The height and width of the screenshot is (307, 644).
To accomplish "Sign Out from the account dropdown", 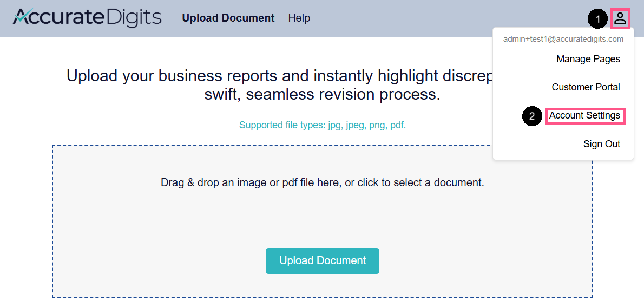I will tap(602, 144).
